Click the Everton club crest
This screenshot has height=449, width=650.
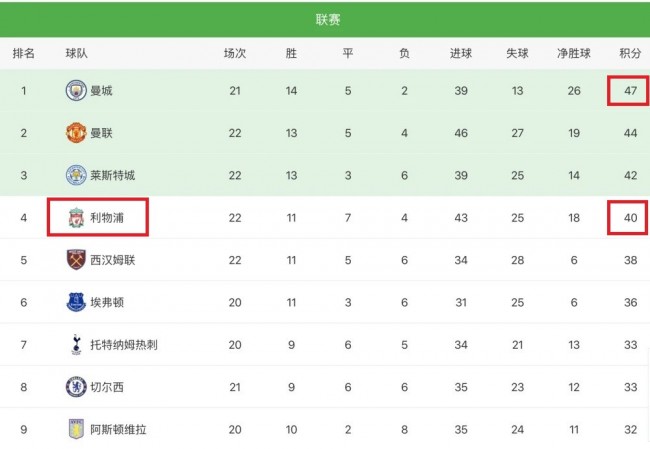(x=76, y=302)
